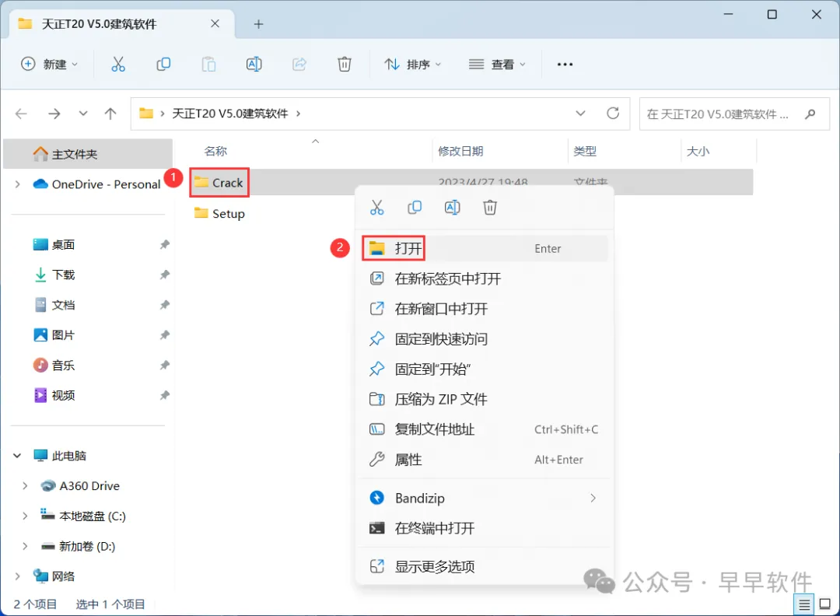The height and width of the screenshot is (616, 840).
Task: Open the 排序 sort dropdown
Action: (412, 65)
